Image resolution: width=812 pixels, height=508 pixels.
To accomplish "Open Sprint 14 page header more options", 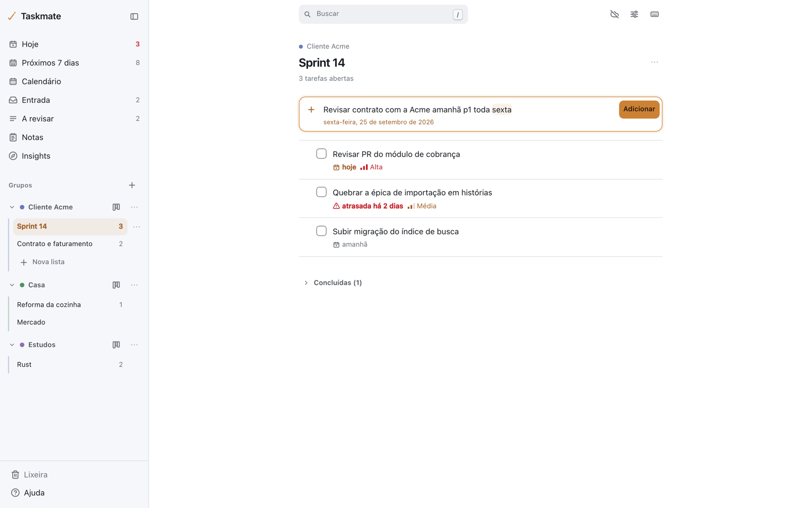I will [x=655, y=62].
